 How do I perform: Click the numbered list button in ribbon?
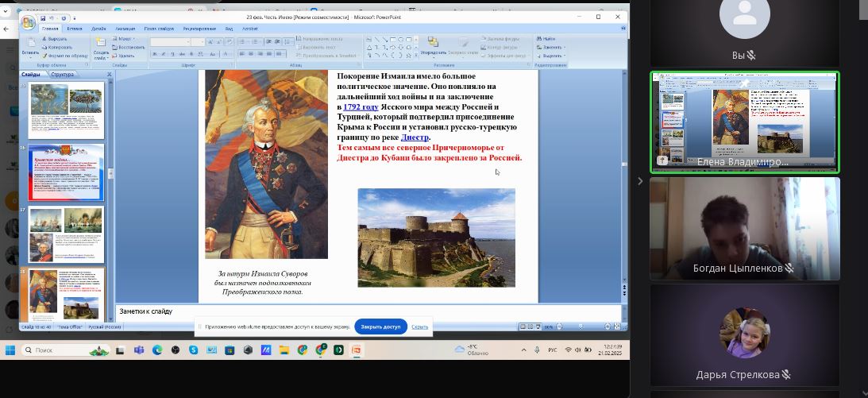[255, 41]
